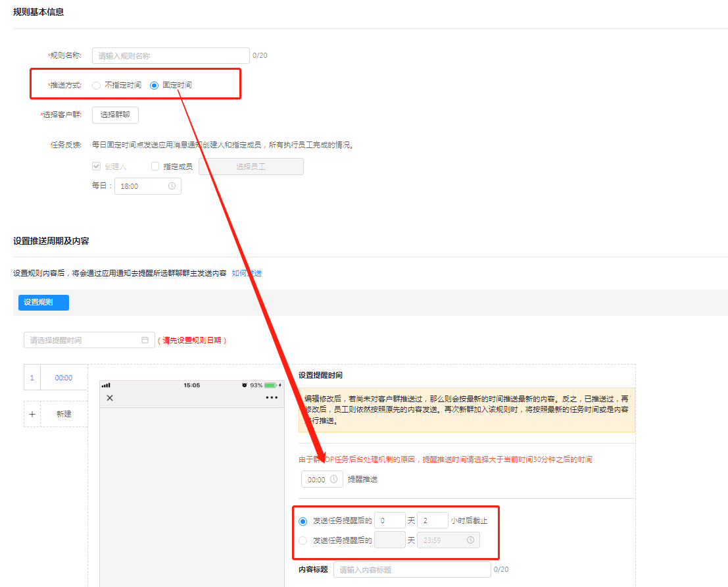Click the clock icon in the 00:00 reminder field
This screenshot has height=587, width=728.
pyautogui.click(x=333, y=479)
